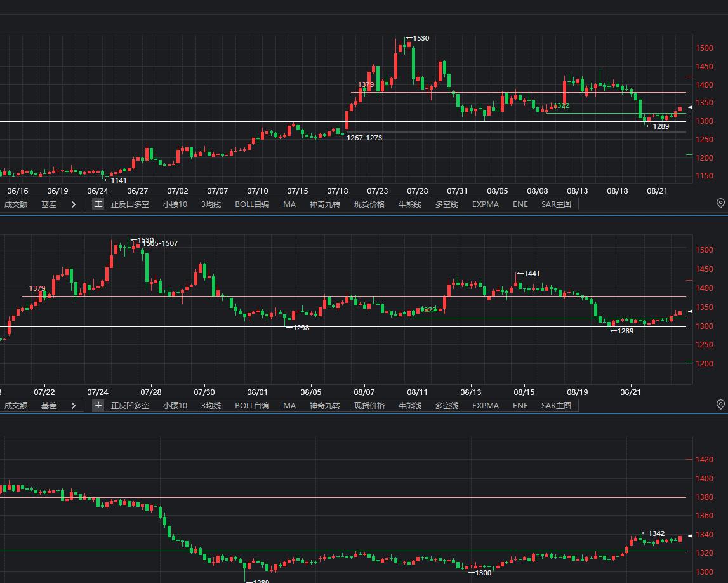Image resolution: width=728 pixels, height=583 pixels.
Task: Apply MA indicator on the top chart
Action: tap(289, 204)
